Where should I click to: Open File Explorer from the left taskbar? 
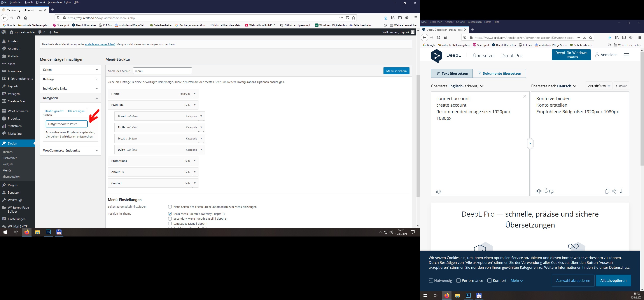[37, 232]
